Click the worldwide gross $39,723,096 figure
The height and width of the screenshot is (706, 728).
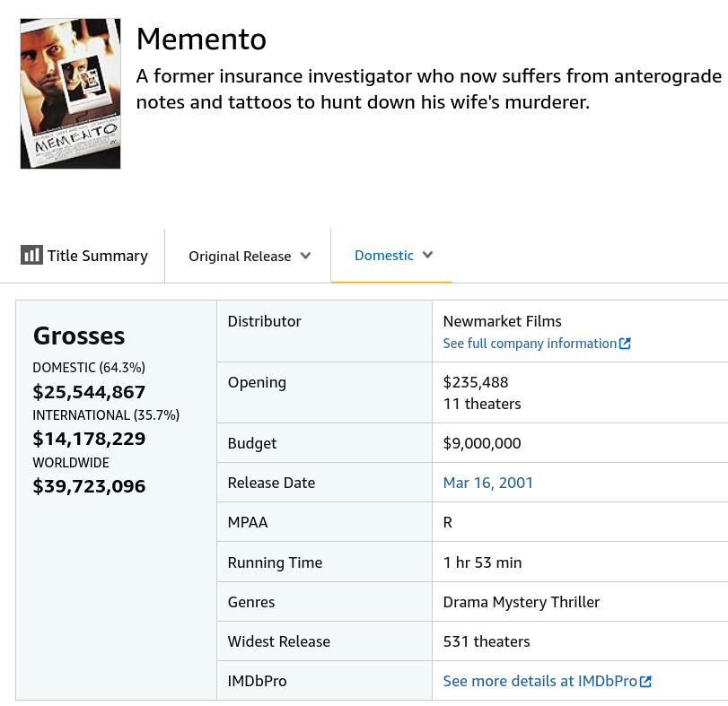coord(89,486)
